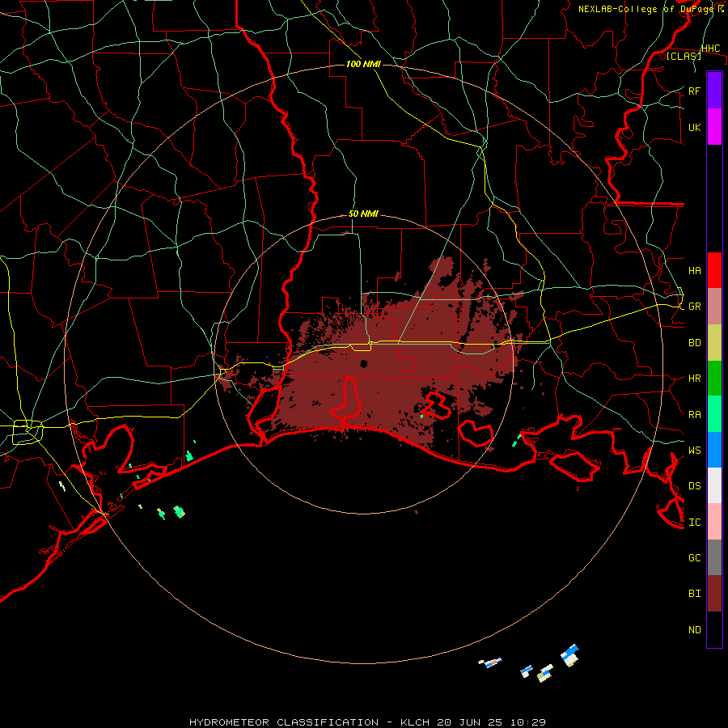Click the IC light-pink legend swatch
This screenshot has height=728, width=728.
tap(714, 522)
